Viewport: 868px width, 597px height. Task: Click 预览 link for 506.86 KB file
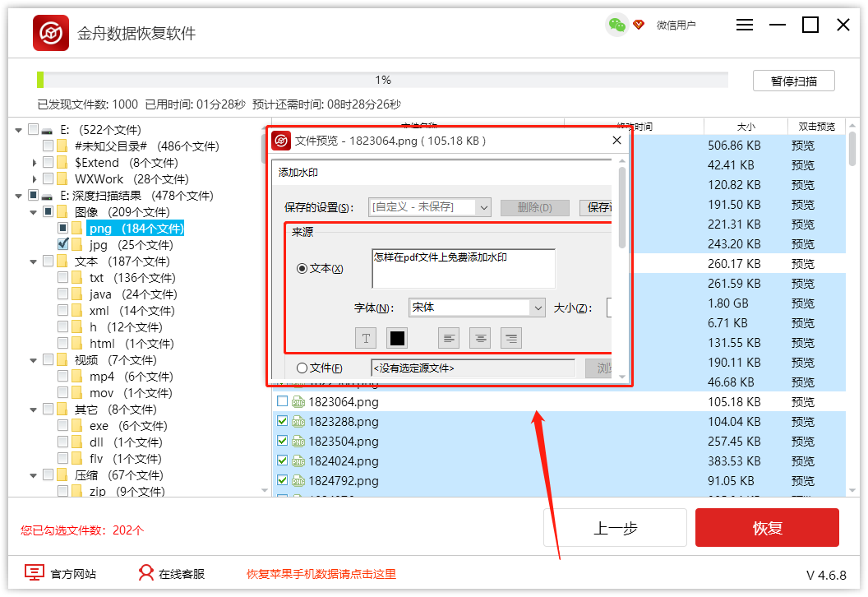pyautogui.click(x=803, y=146)
